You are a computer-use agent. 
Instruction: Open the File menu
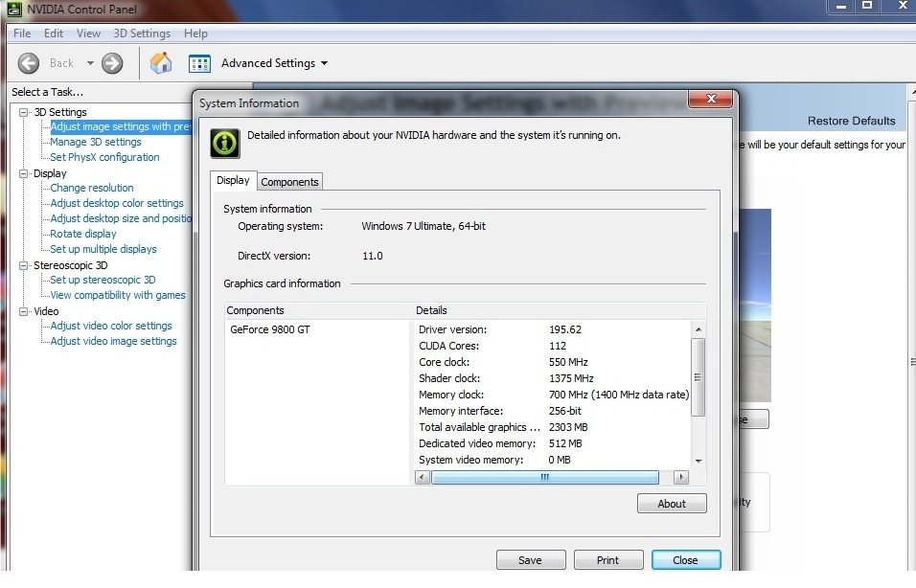22,34
